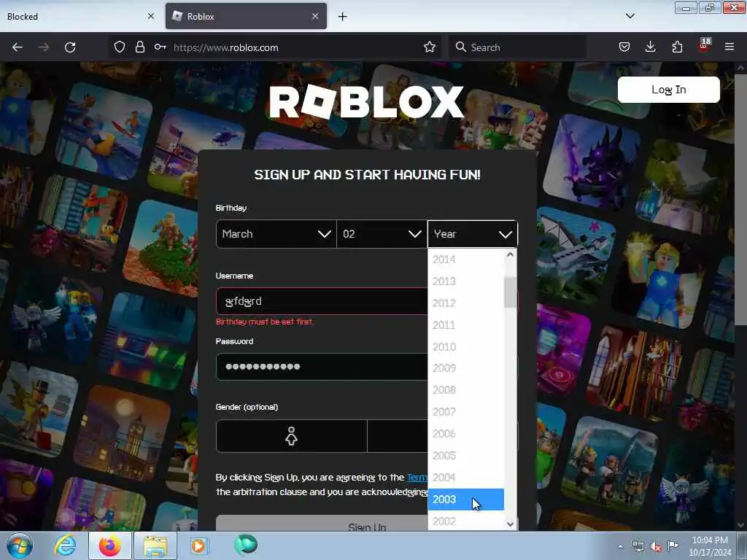Image resolution: width=747 pixels, height=560 pixels.
Task: Open Firefox from the taskbar
Action: [110, 545]
